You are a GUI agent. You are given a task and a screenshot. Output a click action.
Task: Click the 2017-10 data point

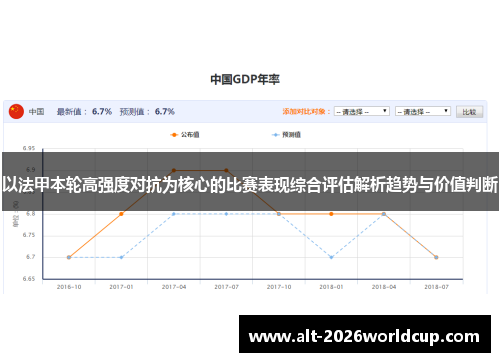279,214
